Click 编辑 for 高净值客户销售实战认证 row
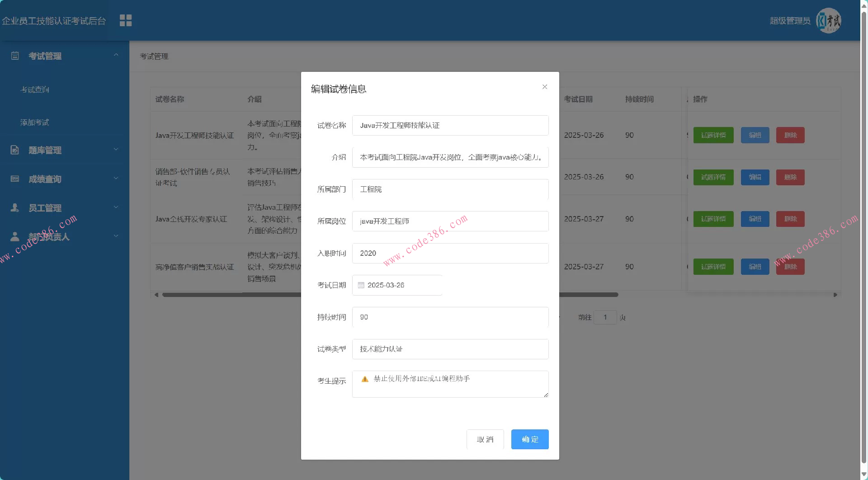 pos(755,267)
